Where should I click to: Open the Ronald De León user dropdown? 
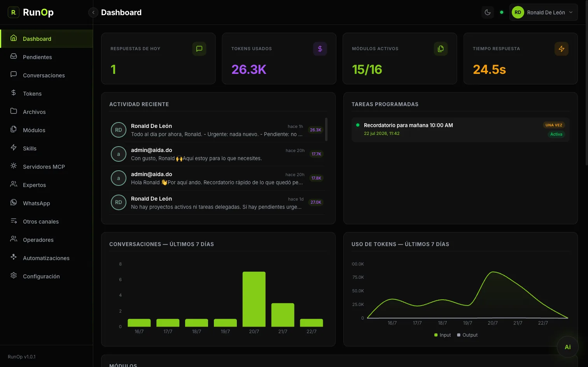point(543,12)
